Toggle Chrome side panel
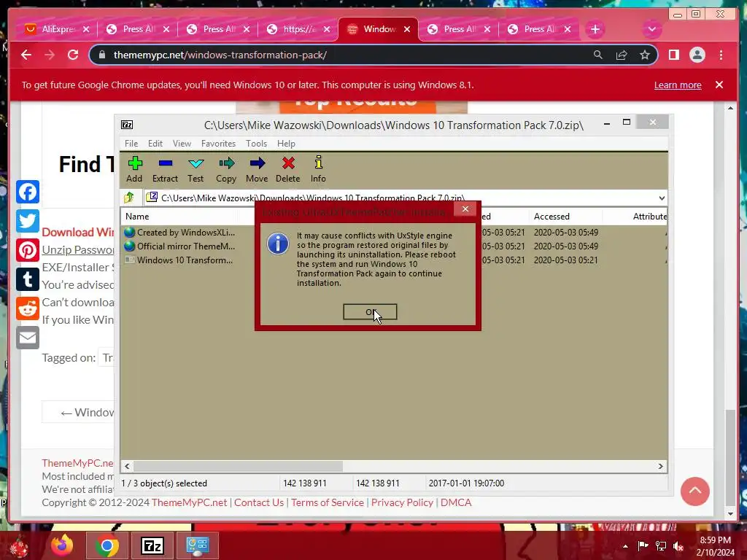The height and width of the screenshot is (560, 747). (673, 55)
